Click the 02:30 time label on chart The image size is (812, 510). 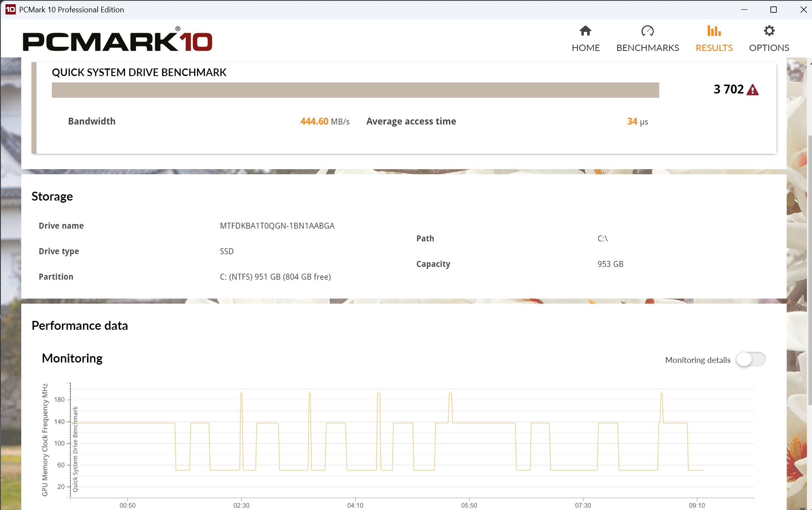tap(241, 505)
